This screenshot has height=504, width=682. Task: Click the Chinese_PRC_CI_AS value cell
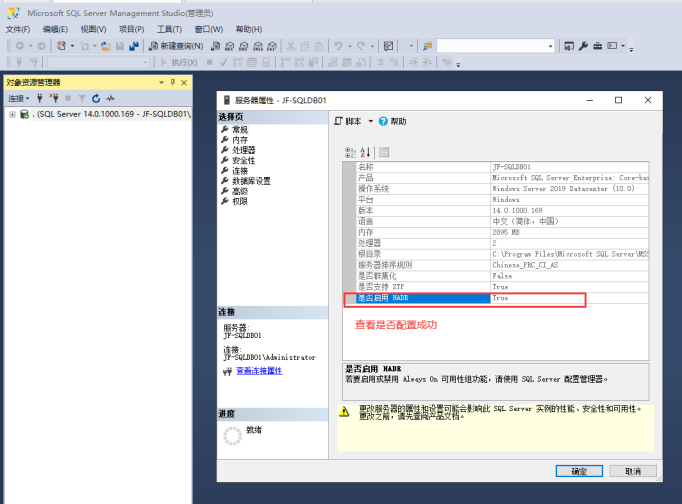[x=570, y=265]
